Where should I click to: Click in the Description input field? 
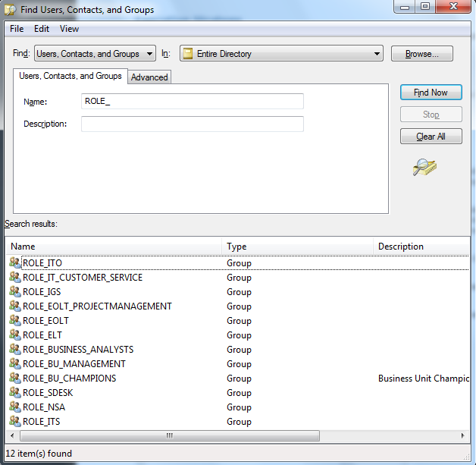tap(193, 124)
